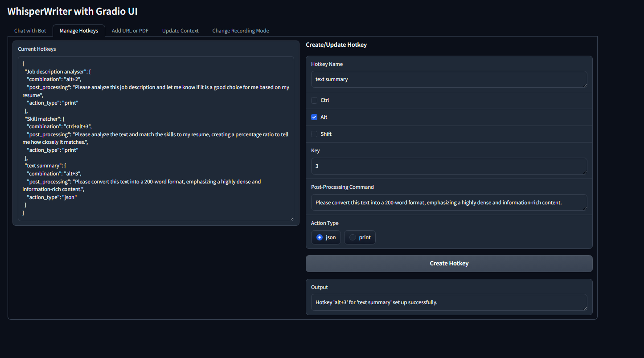Open the Change Recording Mode tab

pos(241,31)
